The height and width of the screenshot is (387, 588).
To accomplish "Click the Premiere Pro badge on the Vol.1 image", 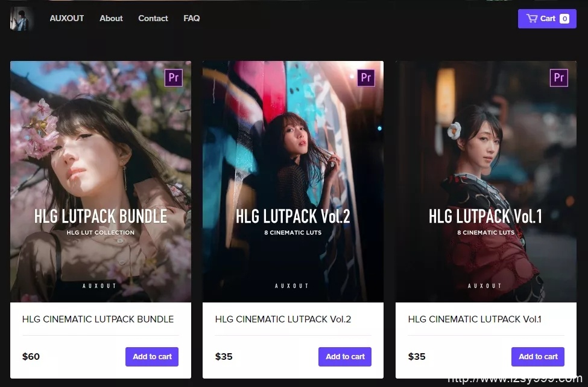I will (x=558, y=78).
